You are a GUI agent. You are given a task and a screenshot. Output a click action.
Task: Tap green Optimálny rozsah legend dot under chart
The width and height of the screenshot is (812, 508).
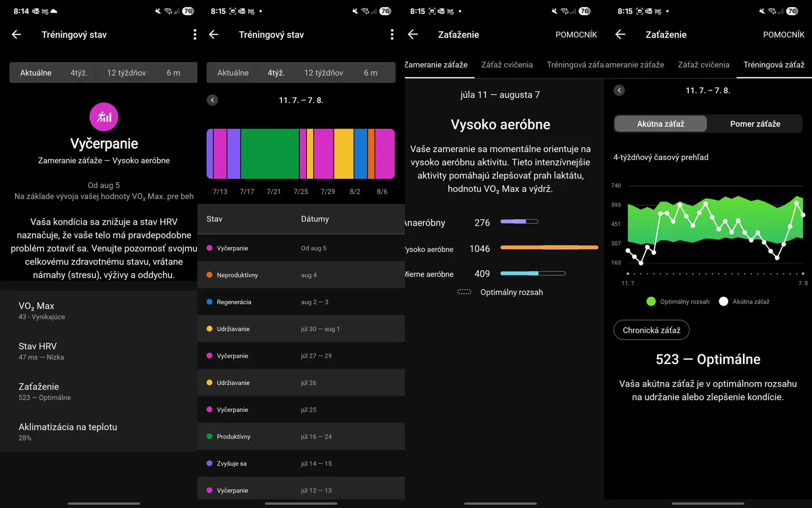coord(651,301)
